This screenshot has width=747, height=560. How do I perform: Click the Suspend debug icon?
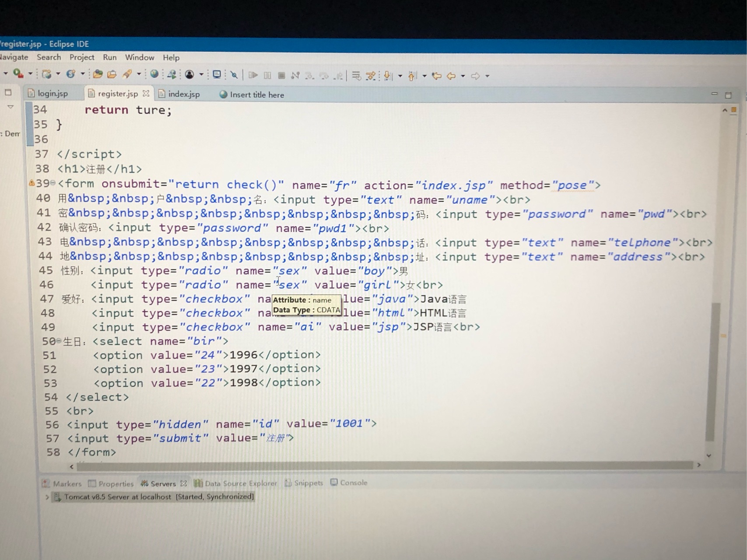pos(267,75)
